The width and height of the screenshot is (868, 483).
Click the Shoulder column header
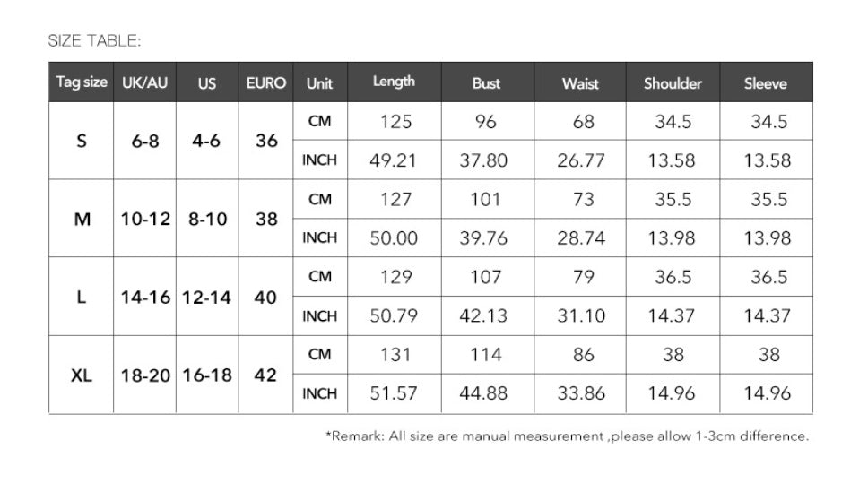click(x=673, y=83)
